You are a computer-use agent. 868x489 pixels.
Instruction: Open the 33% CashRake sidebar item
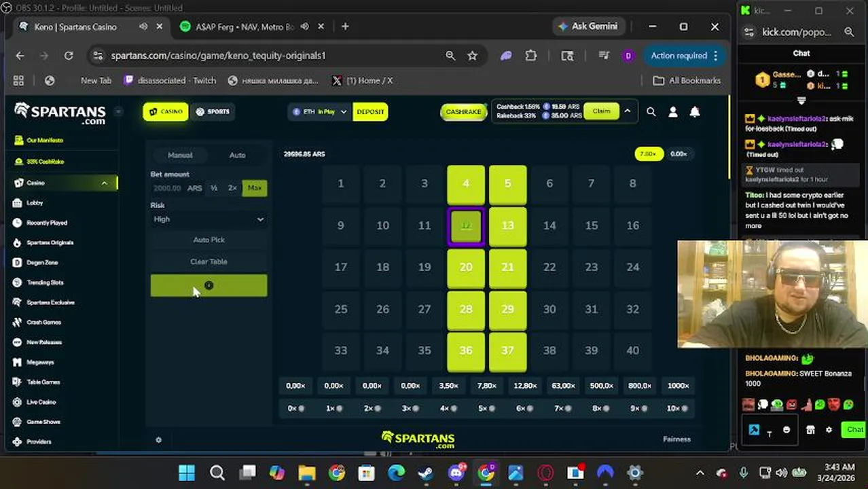click(x=45, y=162)
